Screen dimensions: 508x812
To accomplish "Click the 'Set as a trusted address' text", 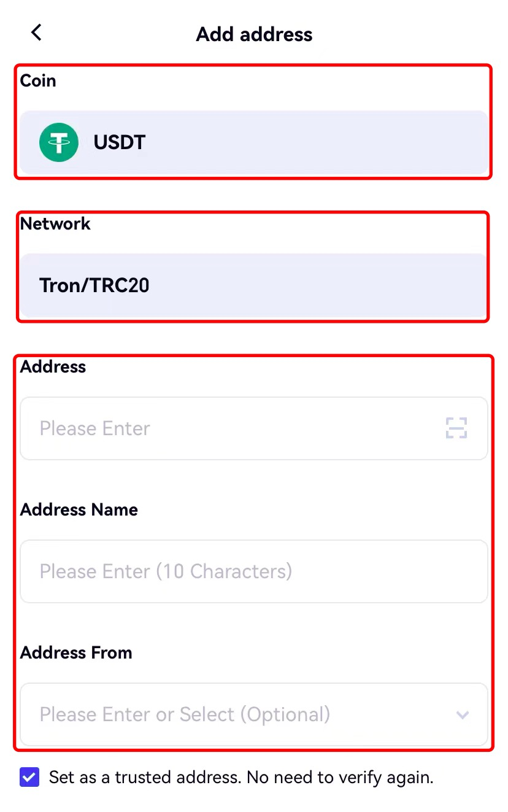I will (241, 778).
